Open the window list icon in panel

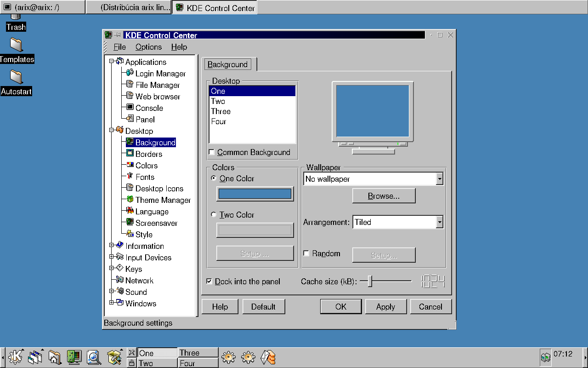(x=35, y=356)
